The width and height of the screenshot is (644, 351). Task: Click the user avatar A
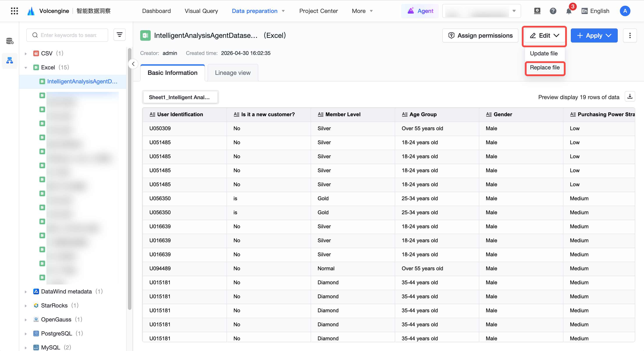[x=625, y=11]
